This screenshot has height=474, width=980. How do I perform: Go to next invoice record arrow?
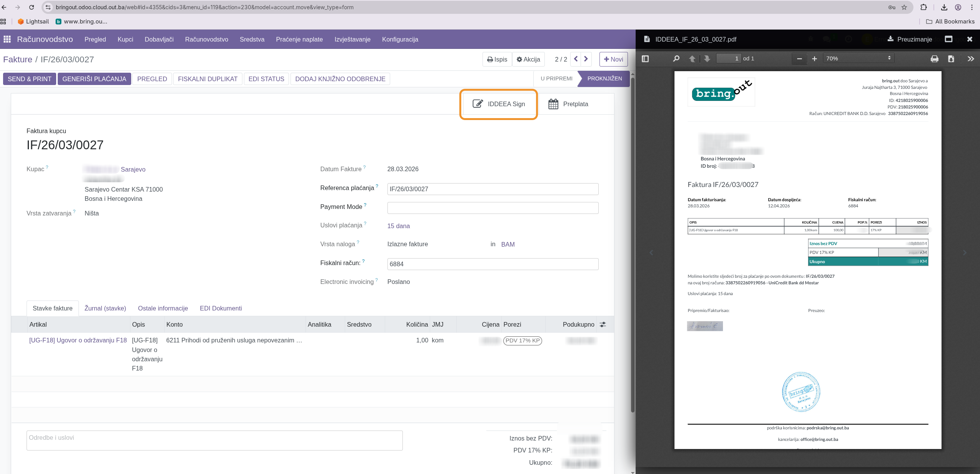click(x=586, y=59)
